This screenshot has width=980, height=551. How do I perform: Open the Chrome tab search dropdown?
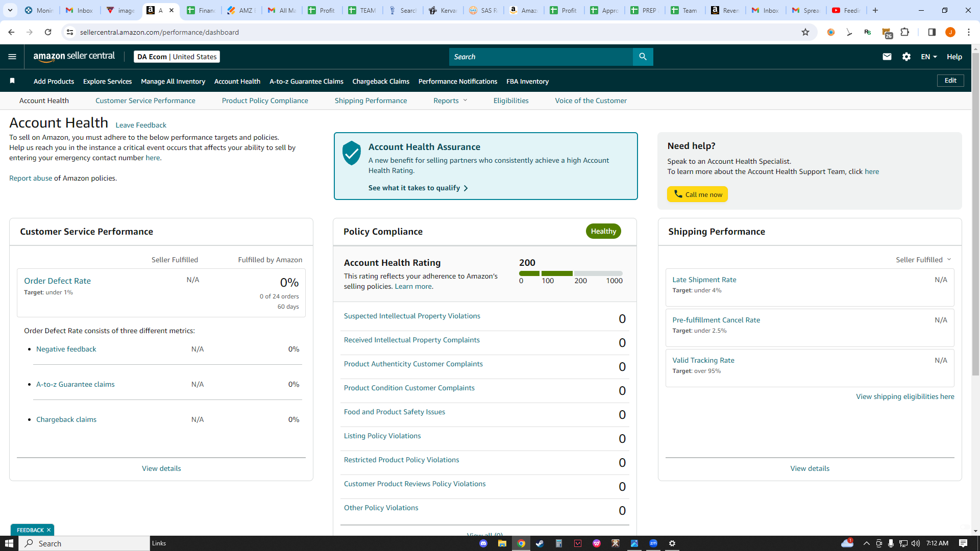pos(10,10)
